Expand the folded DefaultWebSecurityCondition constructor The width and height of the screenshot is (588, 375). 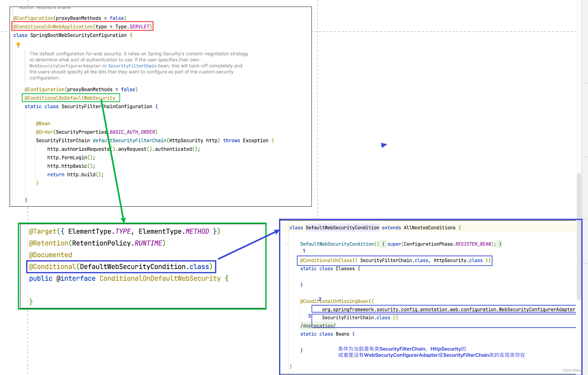pos(286,244)
